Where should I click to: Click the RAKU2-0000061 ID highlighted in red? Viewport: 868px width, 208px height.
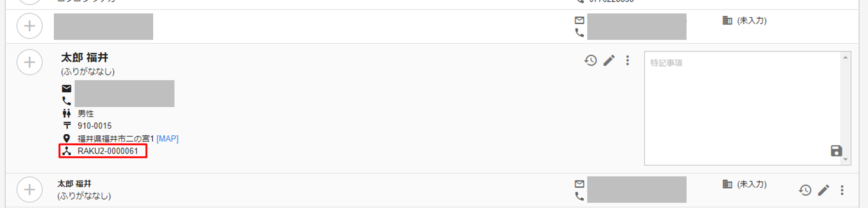pos(108,151)
